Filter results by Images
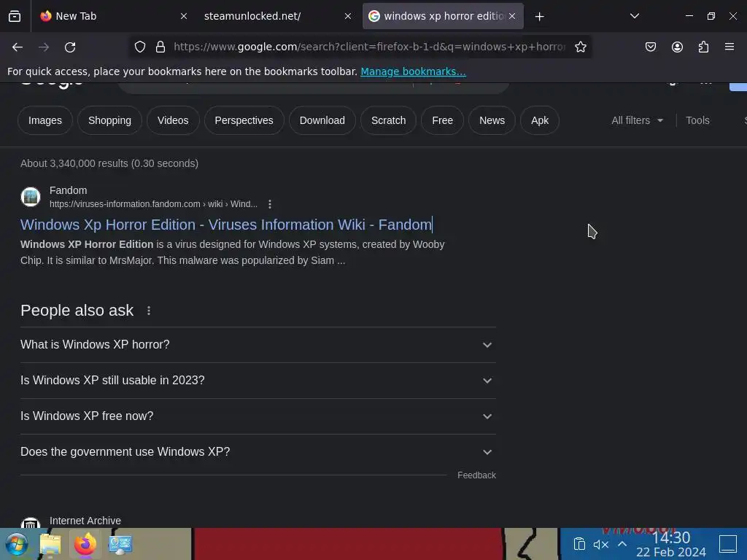Viewport: 747px width, 560px height. [x=44, y=120]
